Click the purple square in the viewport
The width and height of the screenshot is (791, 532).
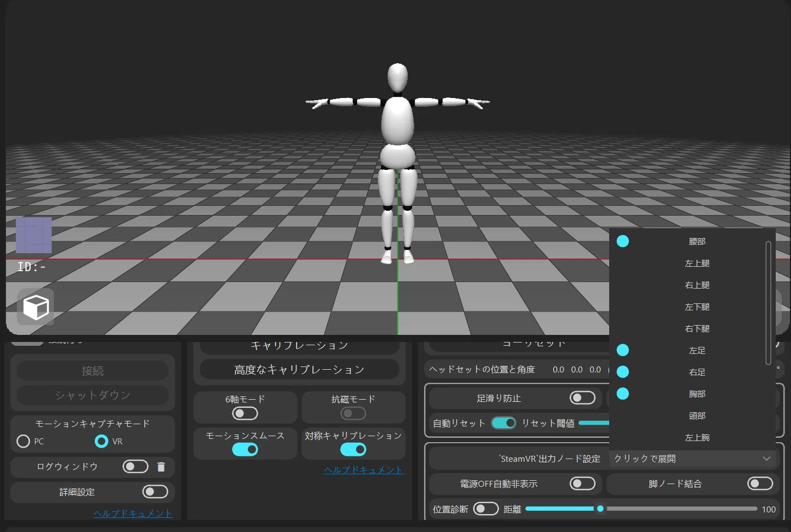click(x=34, y=235)
